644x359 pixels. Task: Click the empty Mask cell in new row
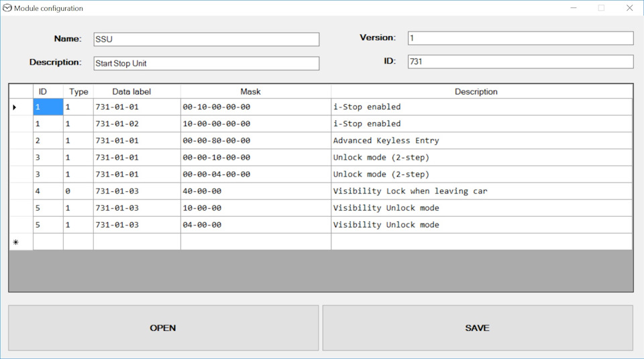(256, 242)
